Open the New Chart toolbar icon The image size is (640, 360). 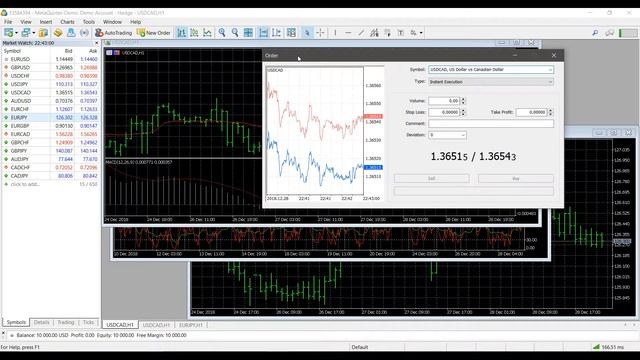[8, 33]
